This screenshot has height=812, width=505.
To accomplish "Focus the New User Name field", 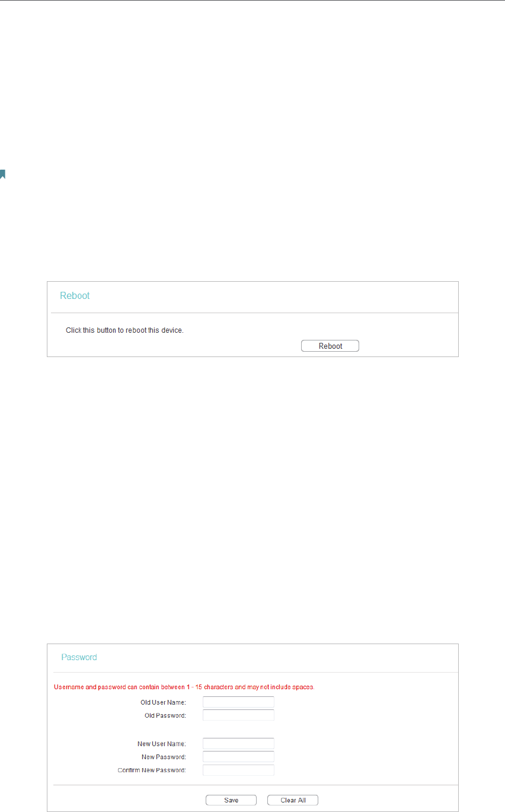I will pyautogui.click(x=238, y=744).
